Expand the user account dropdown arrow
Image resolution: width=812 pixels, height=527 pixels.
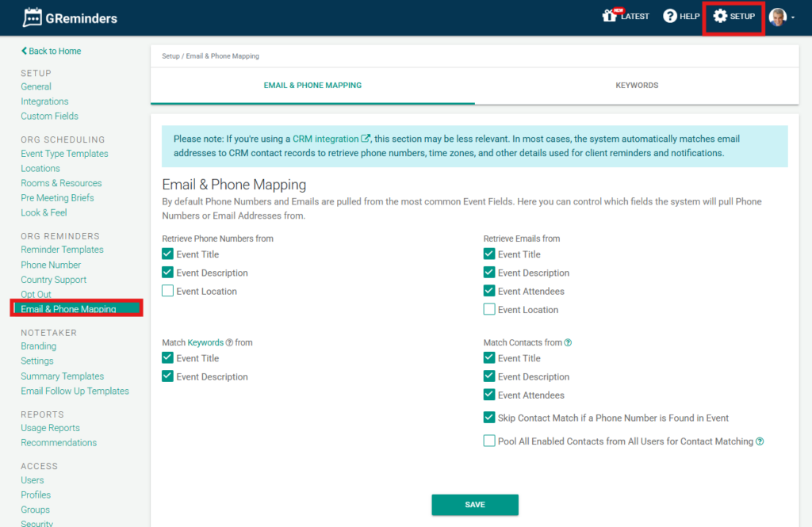coord(793,17)
